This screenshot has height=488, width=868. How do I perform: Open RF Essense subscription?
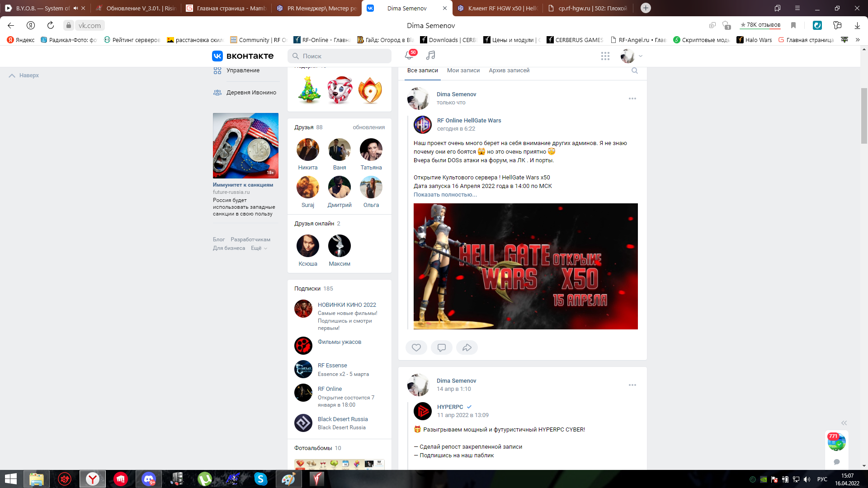[332, 366]
